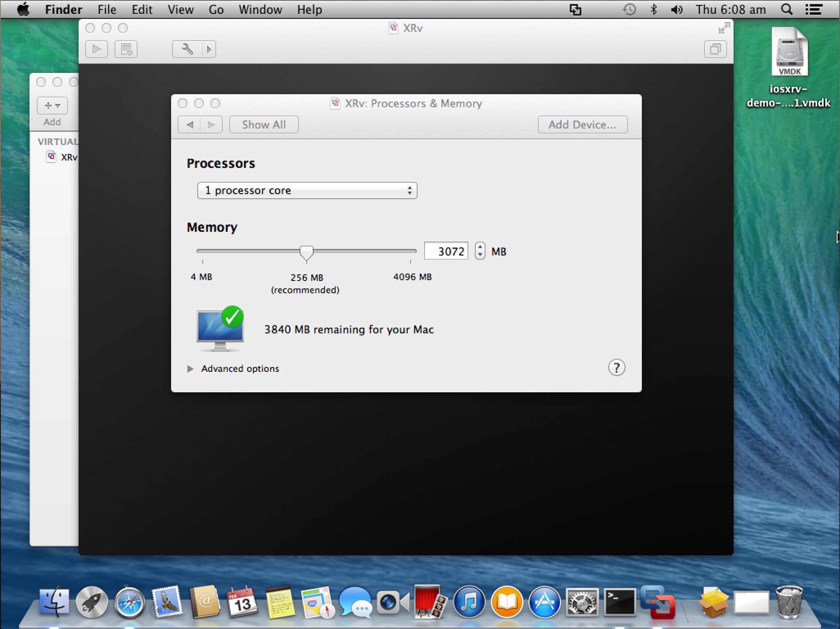Open Spotlight search magnifier
The width and height of the screenshot is (840, 629).
786,9
